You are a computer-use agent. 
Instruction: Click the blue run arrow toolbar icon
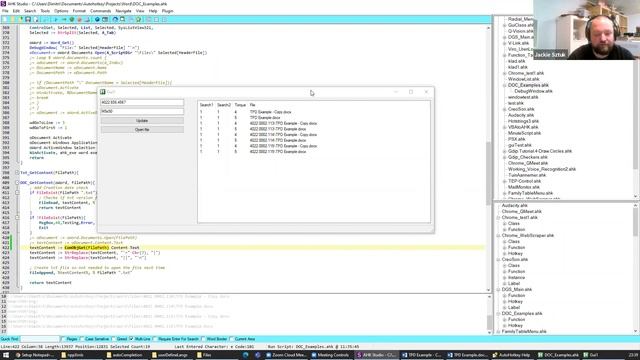tap(56, 19)
